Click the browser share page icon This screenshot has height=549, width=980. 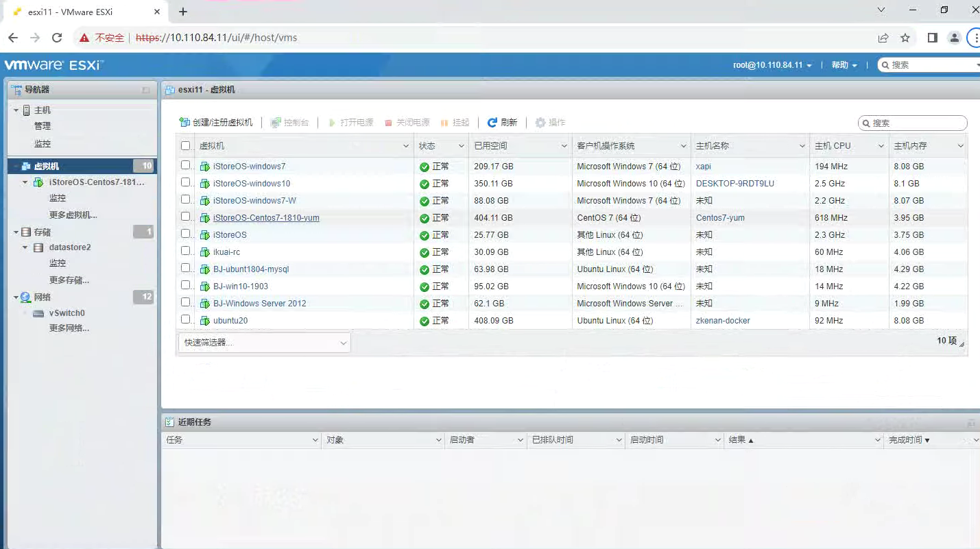pos(883,38)
